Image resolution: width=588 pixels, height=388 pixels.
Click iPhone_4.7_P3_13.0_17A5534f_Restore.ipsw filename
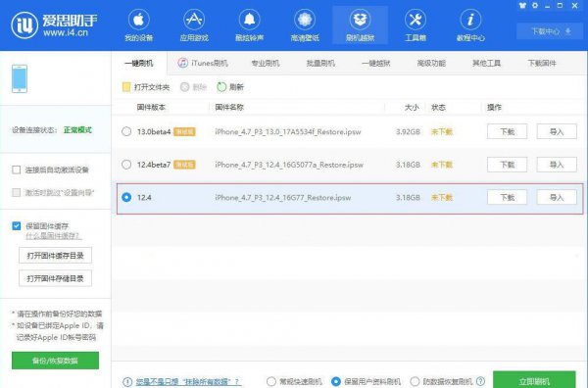pos(288,131)
